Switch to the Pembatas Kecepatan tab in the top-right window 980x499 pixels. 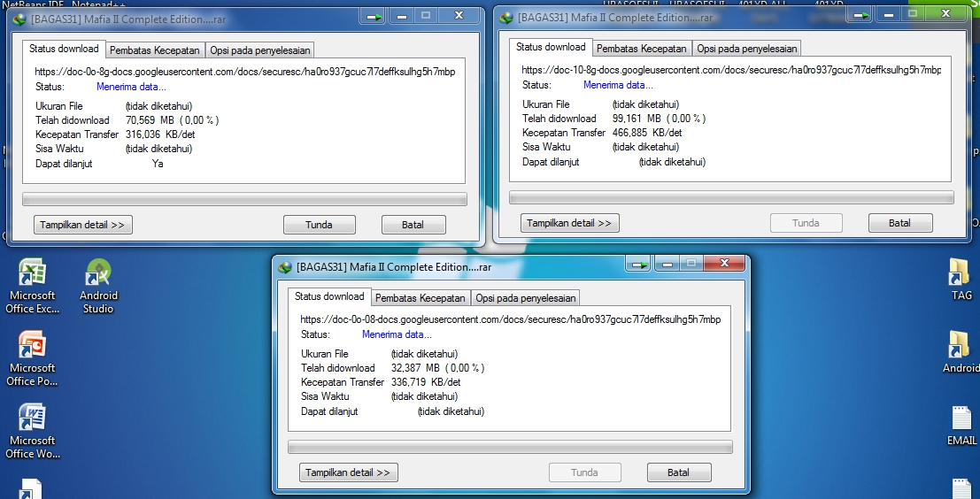click(642, 49)
